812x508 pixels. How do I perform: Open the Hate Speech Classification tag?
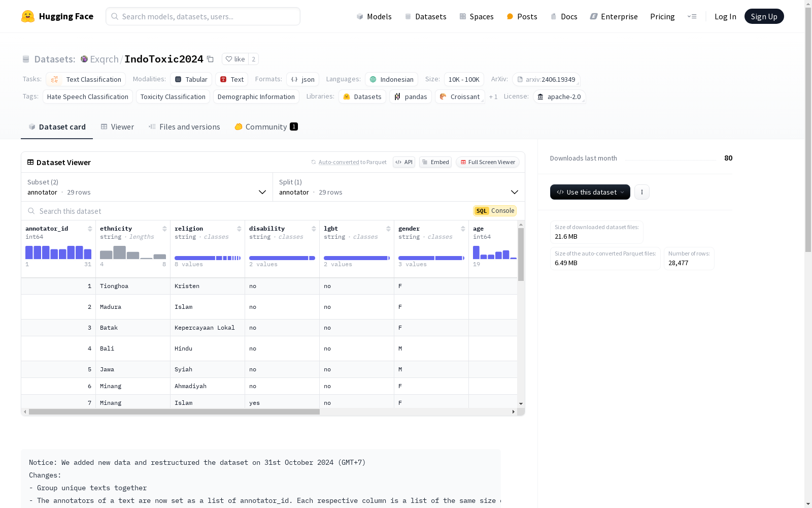(88, 97)
